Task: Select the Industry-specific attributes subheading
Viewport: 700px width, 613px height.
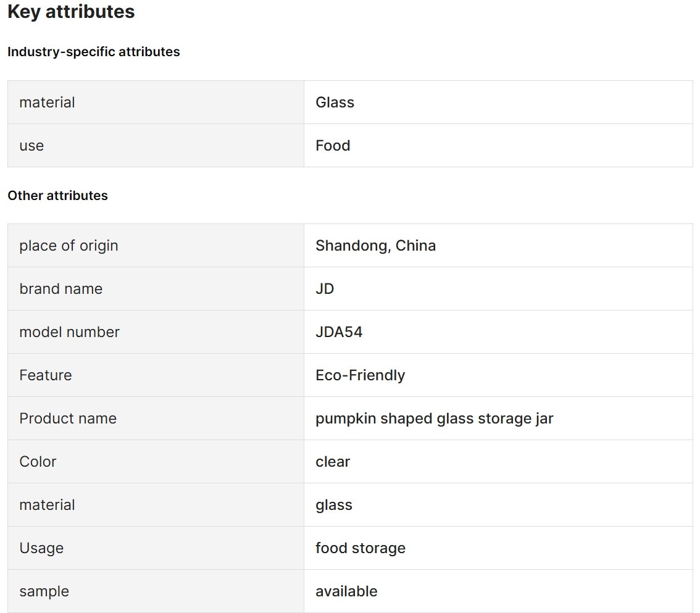Action: pyautogui.click(x=94, y=52)
